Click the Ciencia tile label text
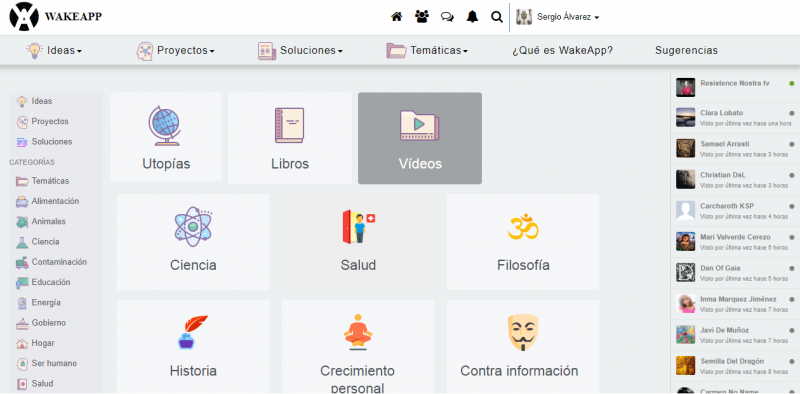 coord(193,265)
